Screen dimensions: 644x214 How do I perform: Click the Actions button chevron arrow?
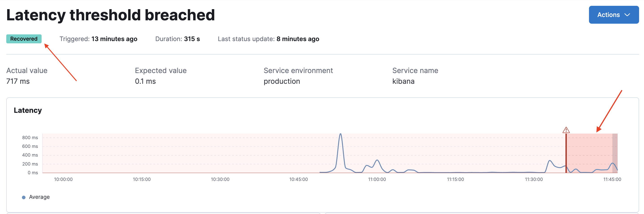click(x=627, y=15)
